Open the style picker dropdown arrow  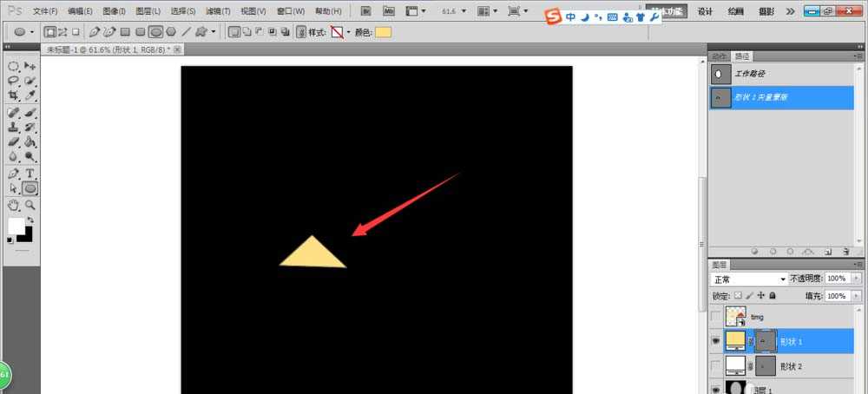[x=349, y=32]
